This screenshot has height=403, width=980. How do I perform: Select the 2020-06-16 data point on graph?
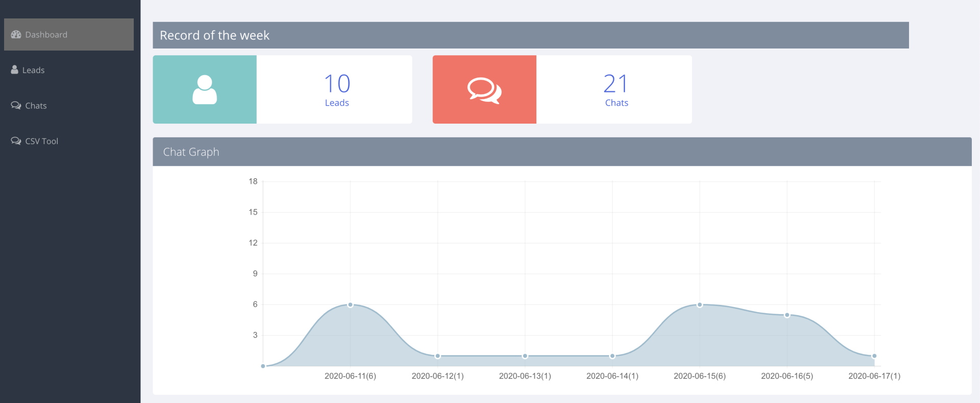(787, 315)
